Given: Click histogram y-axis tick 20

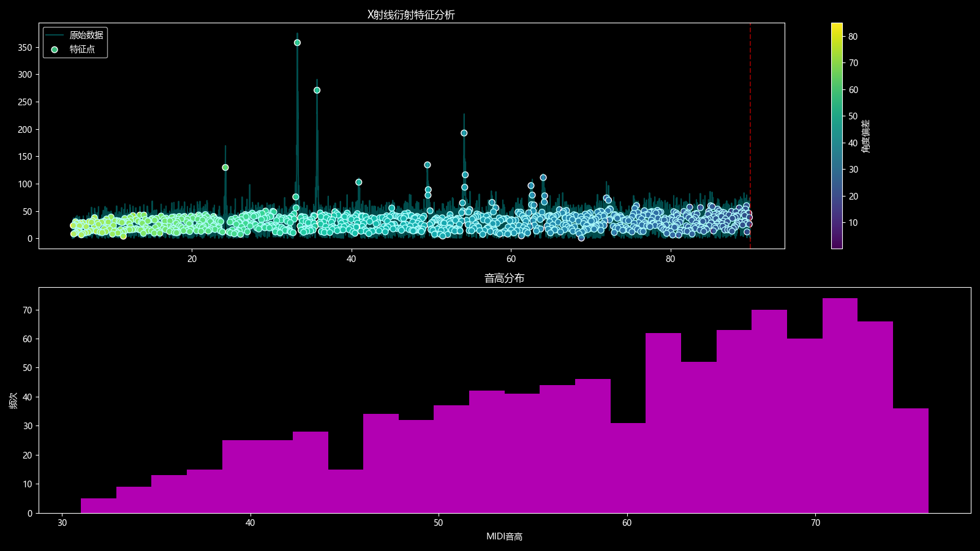Looking at the screenshot, I should tap(28, 455).
